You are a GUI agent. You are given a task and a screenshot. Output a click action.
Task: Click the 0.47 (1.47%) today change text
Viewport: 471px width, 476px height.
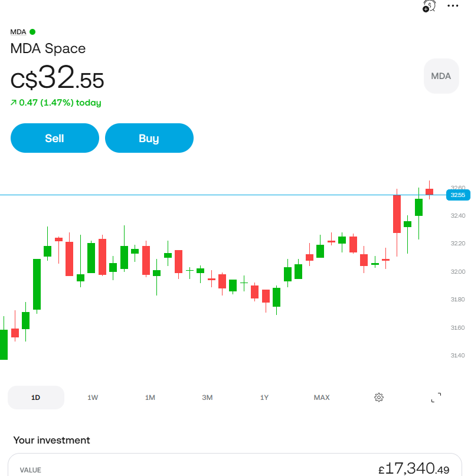pyautogui.click(x=60, y=103)
